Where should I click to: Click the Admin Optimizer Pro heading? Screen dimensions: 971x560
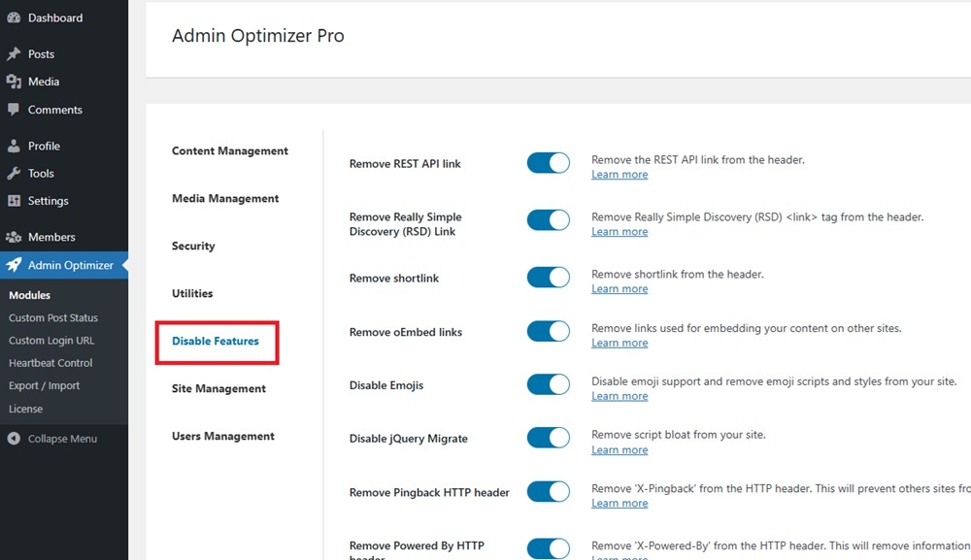click(x=257, y=36)
